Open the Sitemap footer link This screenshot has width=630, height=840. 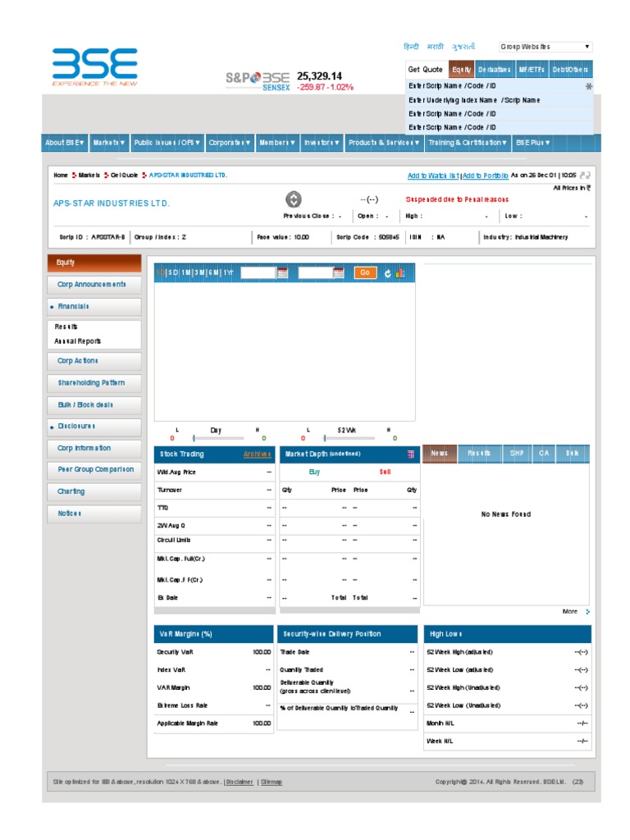pos(272,782)
